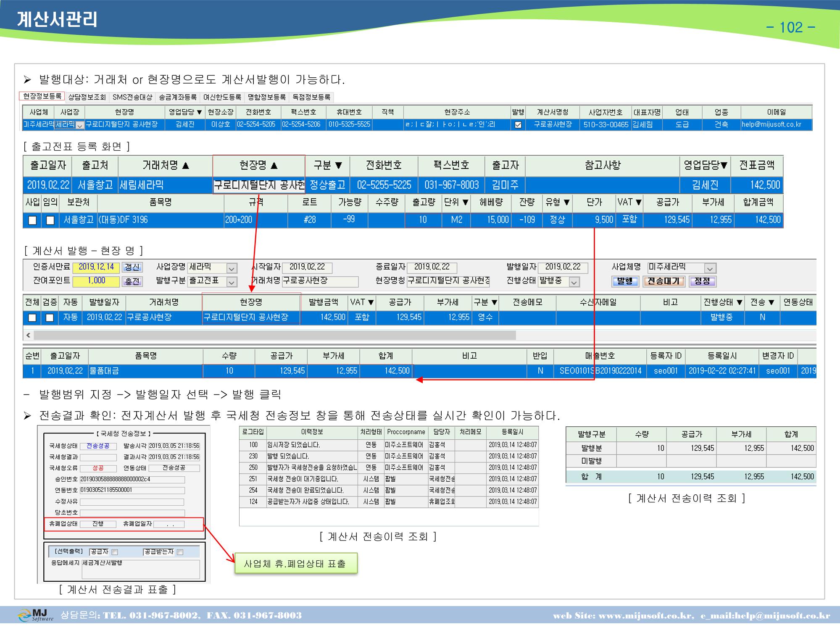The height and width of the screenshot is (630, 840).
Task: Click the 승인번호 field in 국세청 전송정보
Action: pyautogui.click(x=132, y=479)
